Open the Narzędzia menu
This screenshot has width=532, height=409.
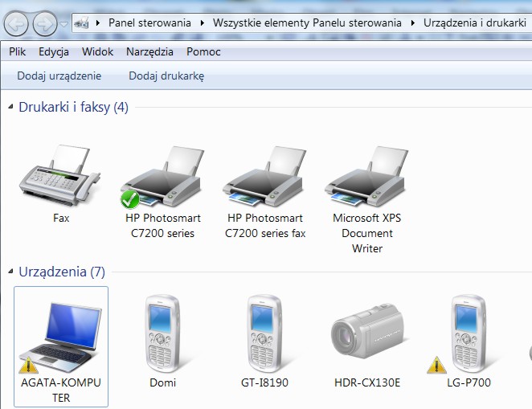point(149,51)
